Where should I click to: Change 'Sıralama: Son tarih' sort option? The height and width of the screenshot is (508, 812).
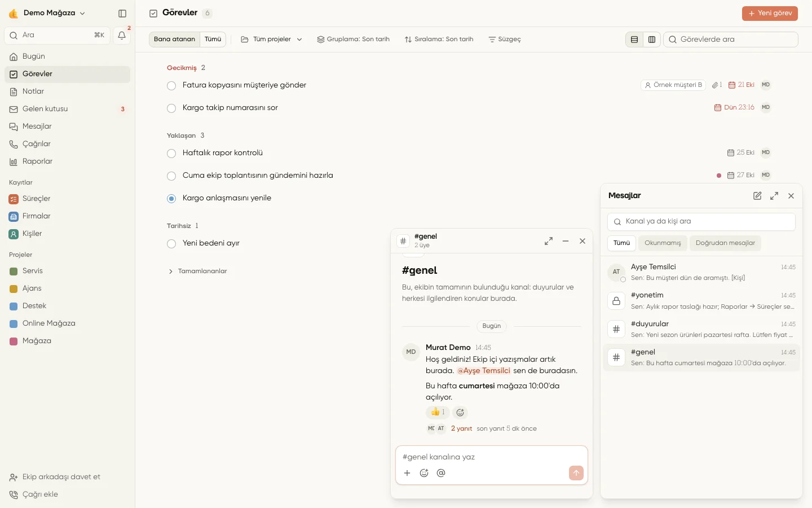coord(439,40)
